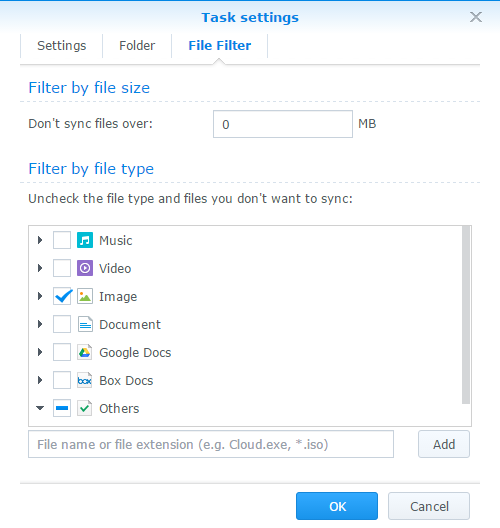The height and width of the screenshot is (528, 500).
Task: Toggle the Others partial checkbox
Action: (x=62, y=408)
